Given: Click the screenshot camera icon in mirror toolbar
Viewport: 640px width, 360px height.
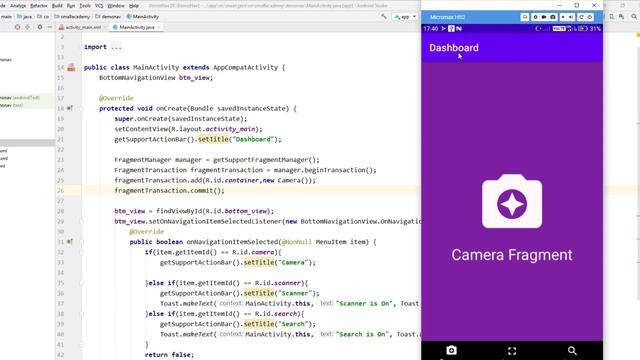Looking at the screenshot, I should pos(553,17).
